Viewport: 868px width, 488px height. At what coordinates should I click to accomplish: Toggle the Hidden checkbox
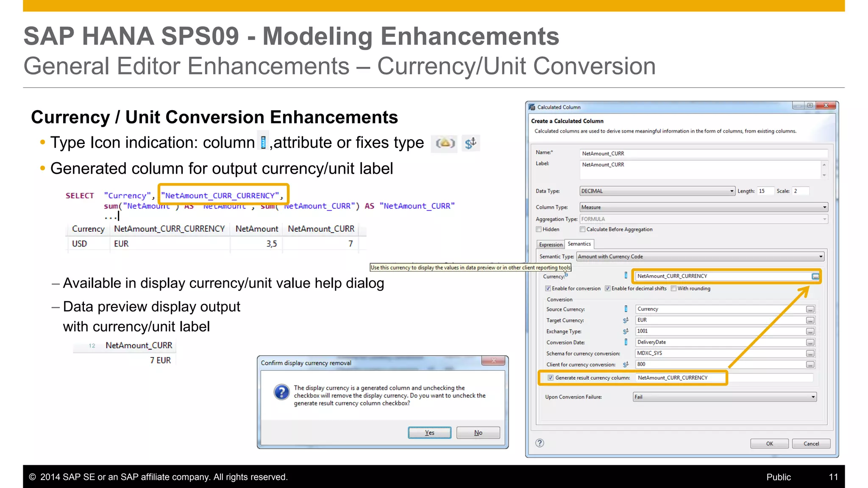[539, 229]
